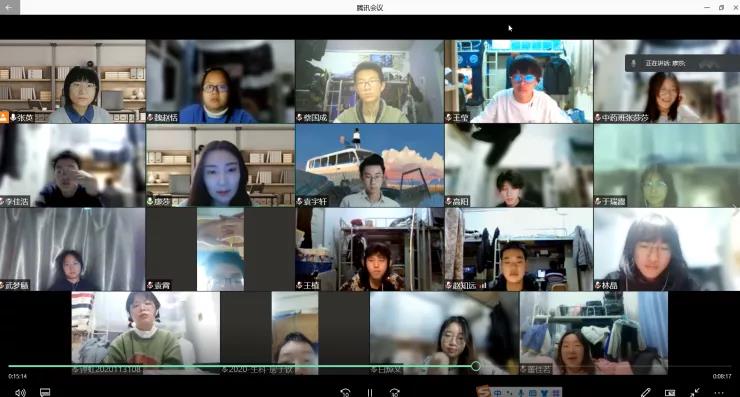
Task: Select 张英's video tile
Action: click(x=73, y=81)
